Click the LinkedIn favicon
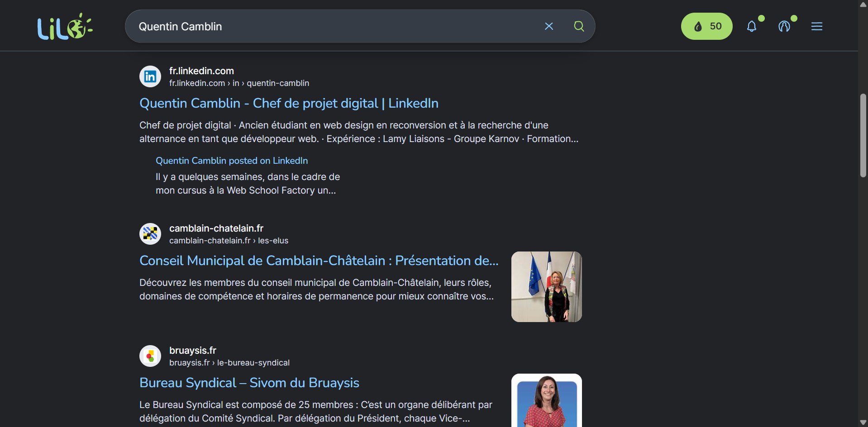The height and width of the screenshot is (427, 868). [150, 76]
